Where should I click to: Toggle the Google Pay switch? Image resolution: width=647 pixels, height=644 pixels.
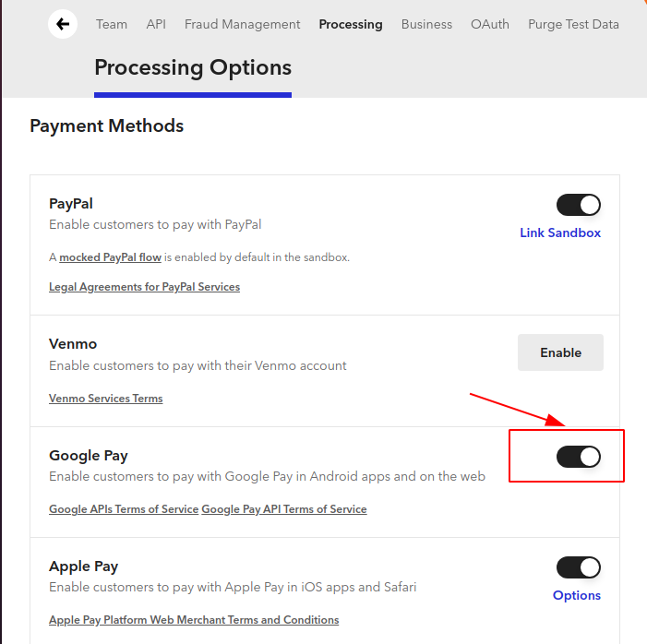pyautogui.click(x=578, y=457)
